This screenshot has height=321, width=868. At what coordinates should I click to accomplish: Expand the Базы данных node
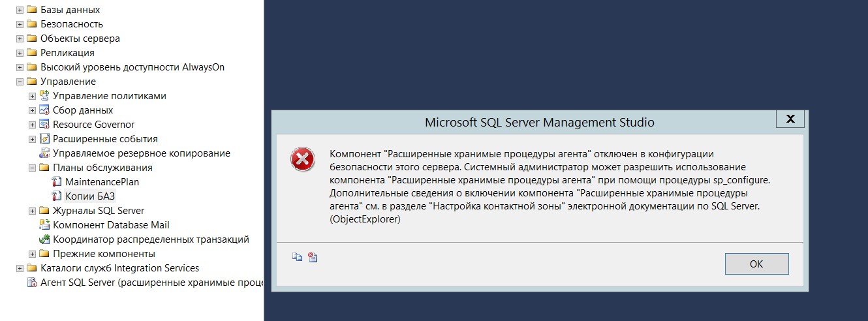click(x=20, y=10)
